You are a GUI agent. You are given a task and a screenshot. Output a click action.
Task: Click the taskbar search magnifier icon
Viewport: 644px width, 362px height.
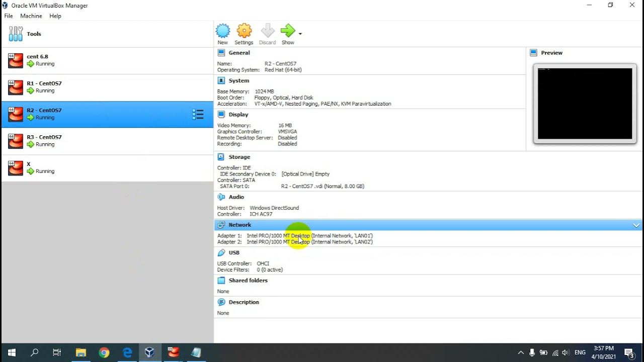tap(34, 352)
